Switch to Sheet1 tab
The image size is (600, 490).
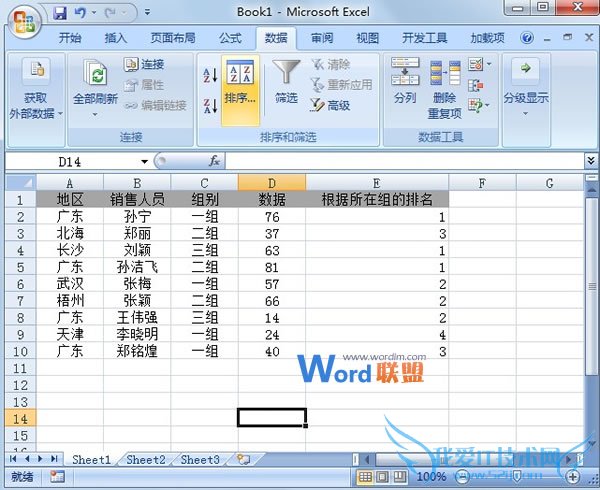tap(91, 459)
